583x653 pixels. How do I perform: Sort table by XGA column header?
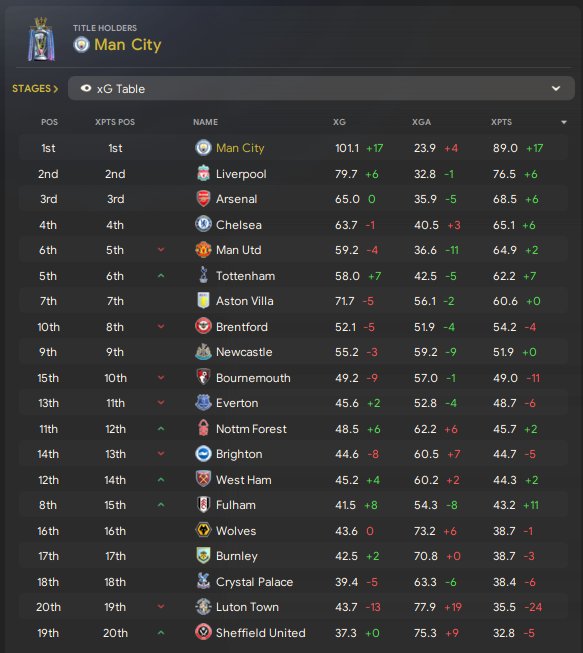pos(421,122)
